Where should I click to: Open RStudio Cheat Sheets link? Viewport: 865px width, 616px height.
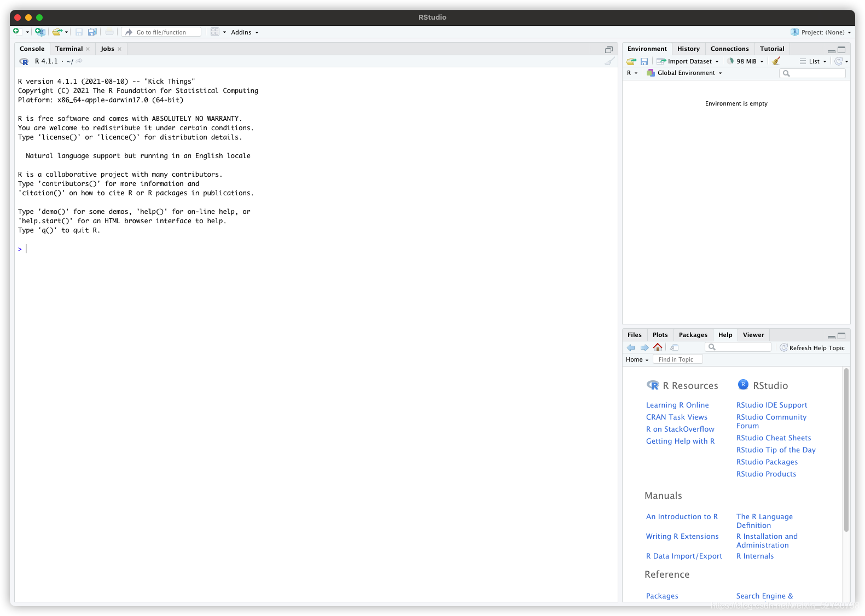tap(774, 438)
